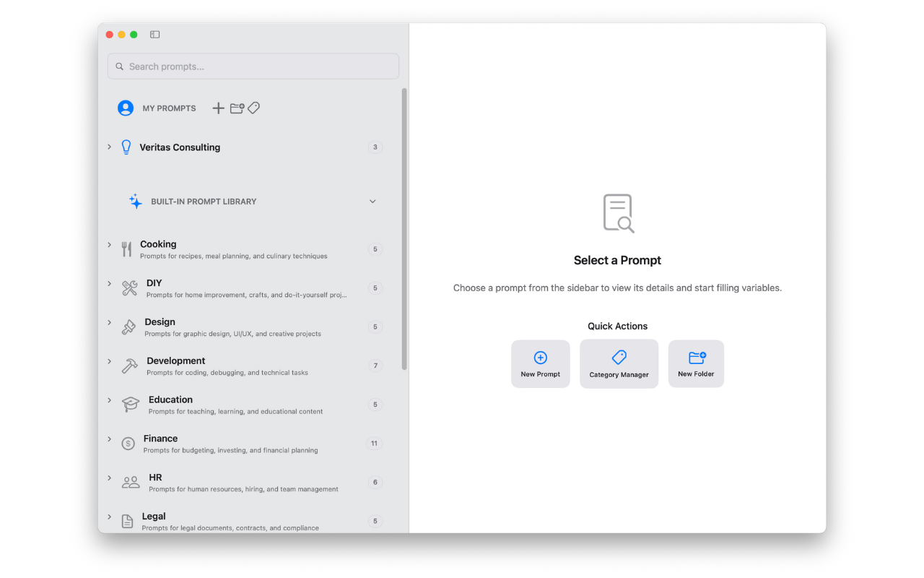Click the Search prompts input field
Viewport: 924px width, 578px height.
[253, 66]
